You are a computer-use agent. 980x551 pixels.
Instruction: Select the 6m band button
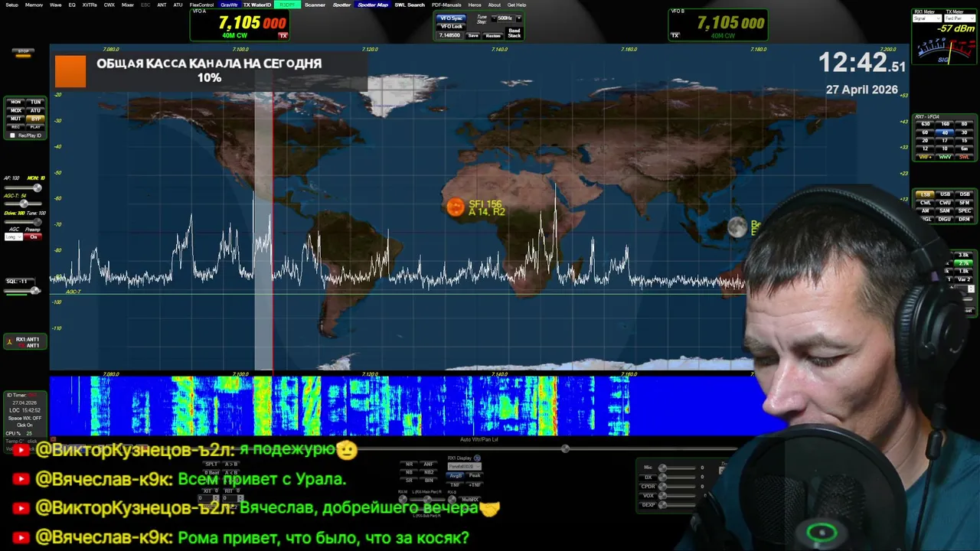964,148
